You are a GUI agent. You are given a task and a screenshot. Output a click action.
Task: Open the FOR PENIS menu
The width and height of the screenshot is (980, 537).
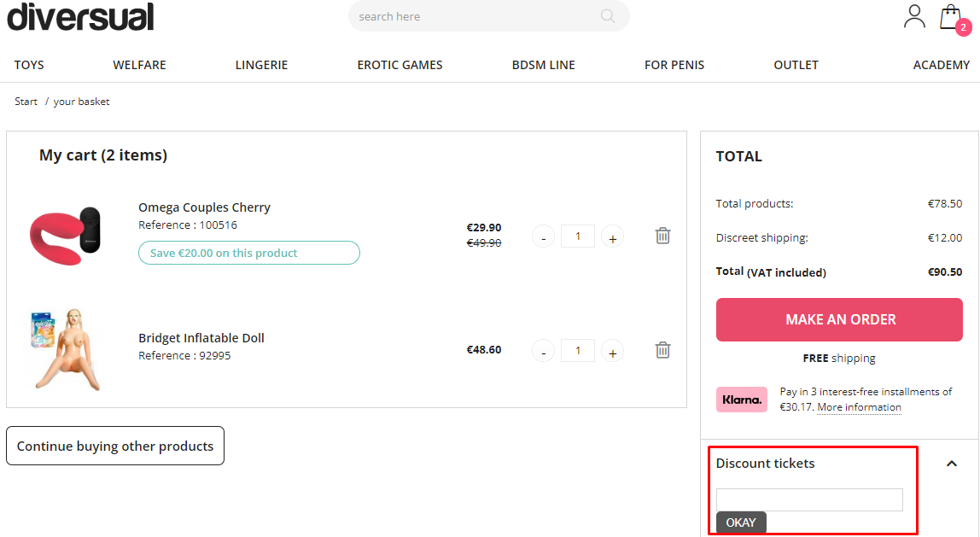click(x=674, y=65)
